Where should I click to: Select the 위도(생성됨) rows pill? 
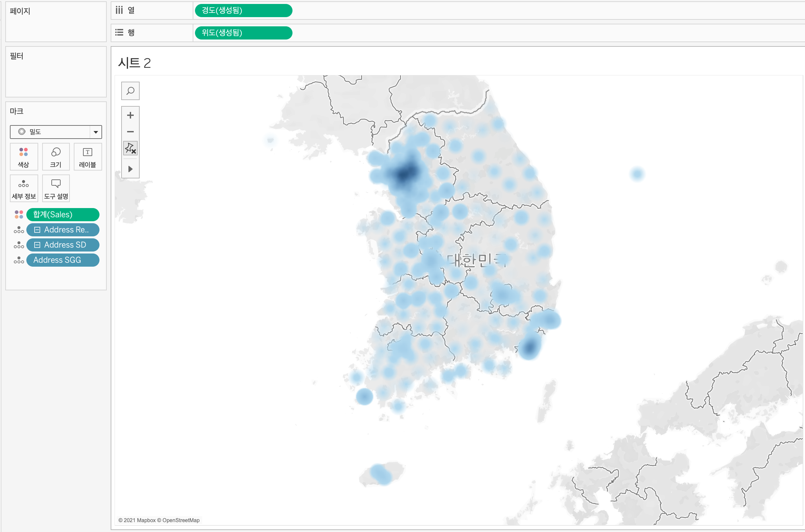(x=243, y=33)
